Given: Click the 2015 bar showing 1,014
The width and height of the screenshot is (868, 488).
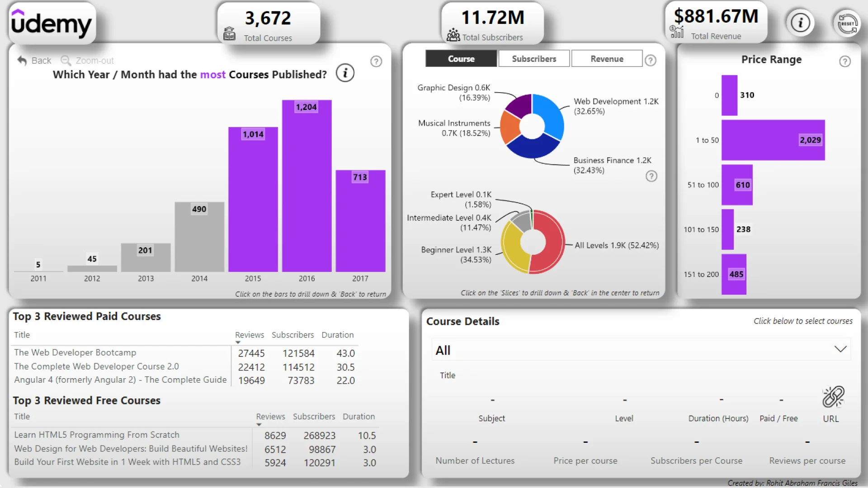Looking at the screenshot, I should click(253, 199).
